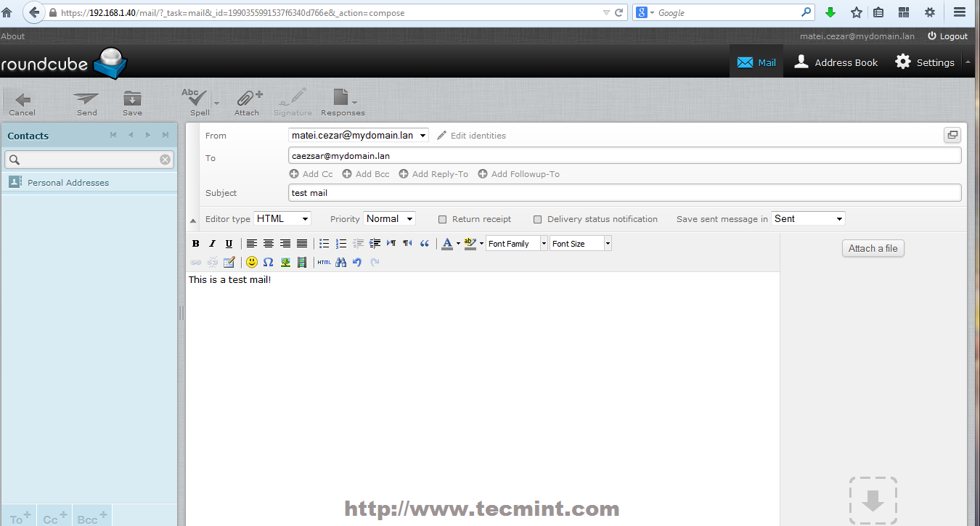Open the Editor type HTML dropdown
980x526 pixels.
(282, 218)
